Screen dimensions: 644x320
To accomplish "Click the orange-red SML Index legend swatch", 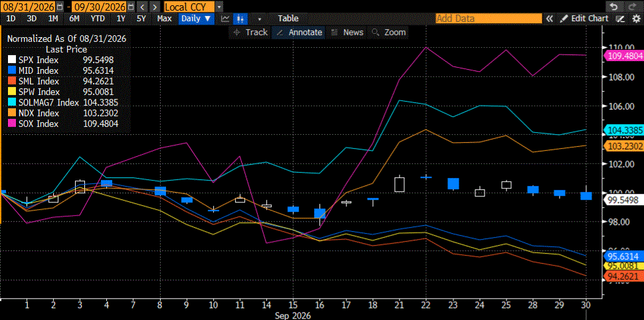I will (x=11, y=82).
